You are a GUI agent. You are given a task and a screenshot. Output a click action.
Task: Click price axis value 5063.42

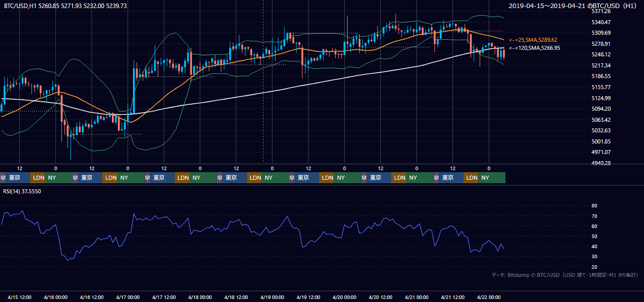point(601,120)
